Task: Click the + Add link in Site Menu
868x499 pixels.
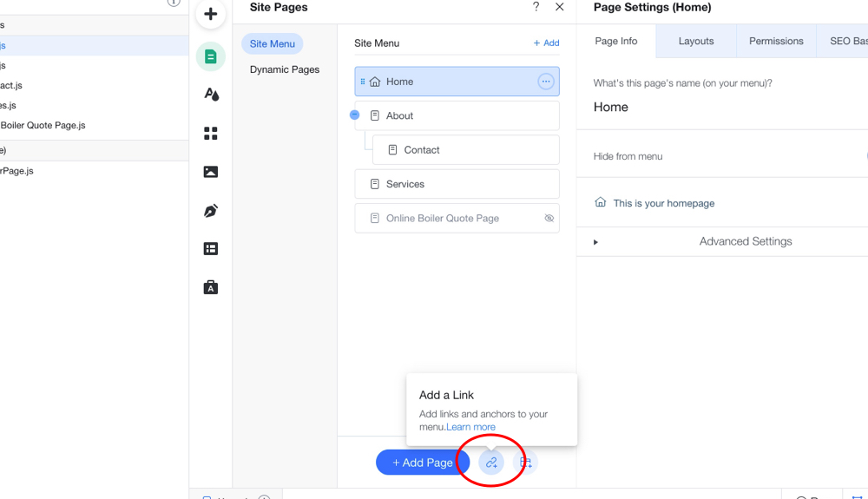Action: [x=546, y=43]
